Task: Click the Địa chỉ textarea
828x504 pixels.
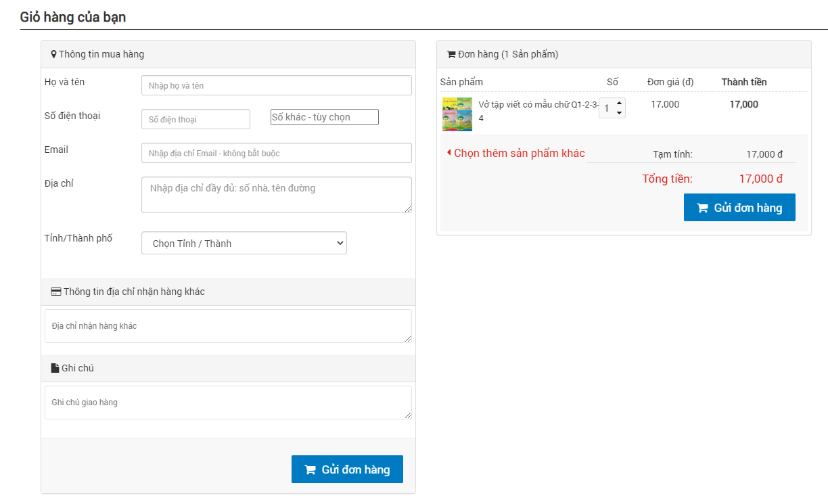Action: (x=276, y=195)
